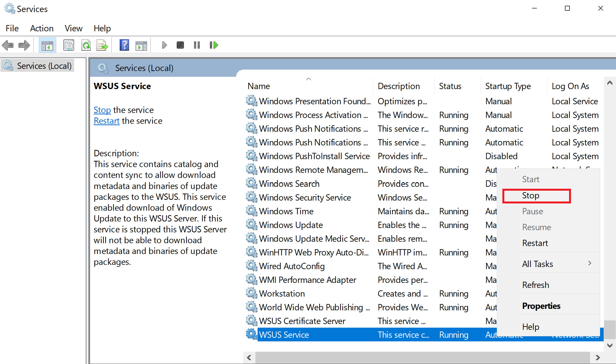Choose Stop in the context menu

click(x=531, y=195)
